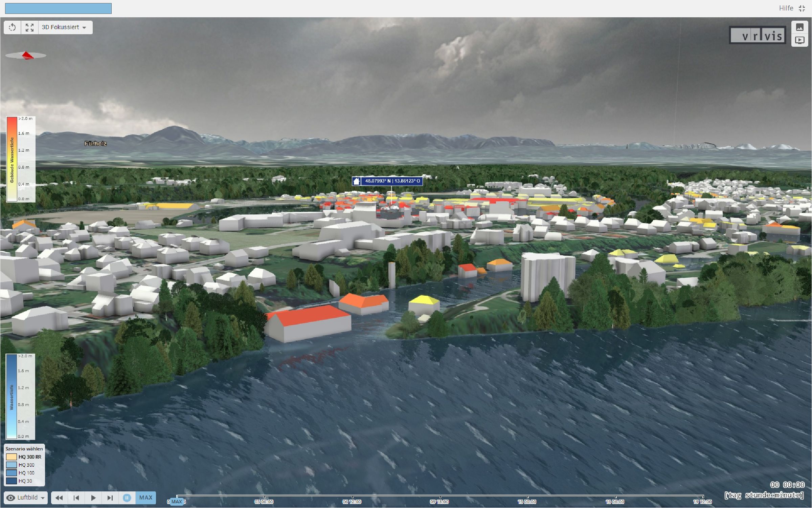Jump to the next timestep icon
Screen dimensions: 812x508
coord(110,498)
